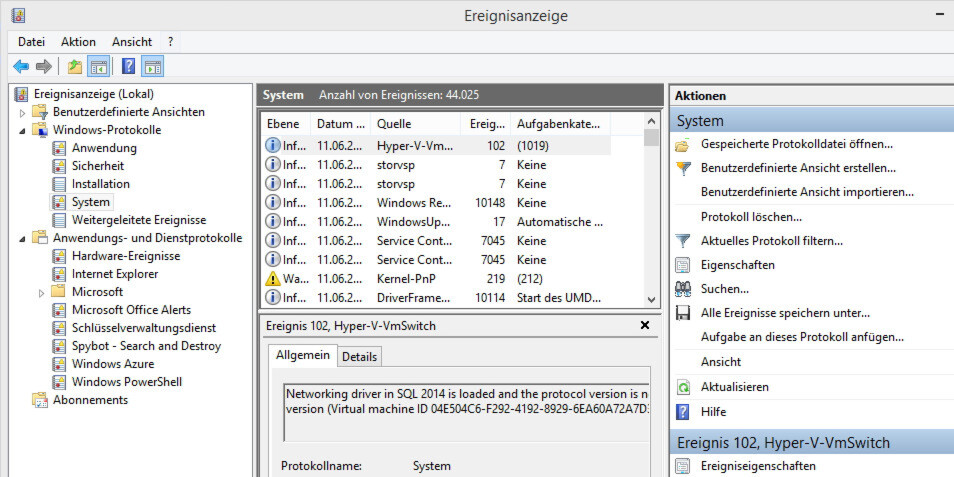Switch to the Details tab
The width and height of the screenshot is (954, 477).
[x=359, y=357]
